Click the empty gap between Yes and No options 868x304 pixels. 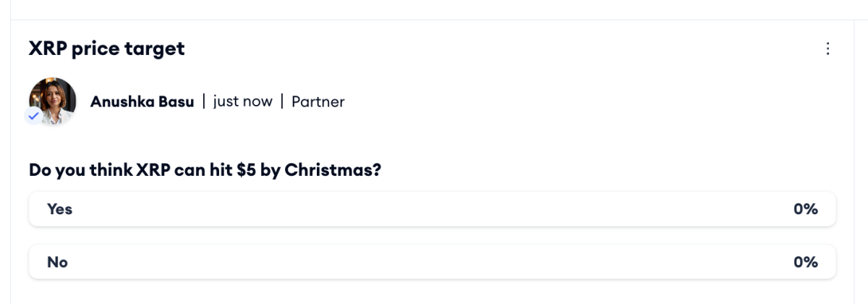point(432,236)
